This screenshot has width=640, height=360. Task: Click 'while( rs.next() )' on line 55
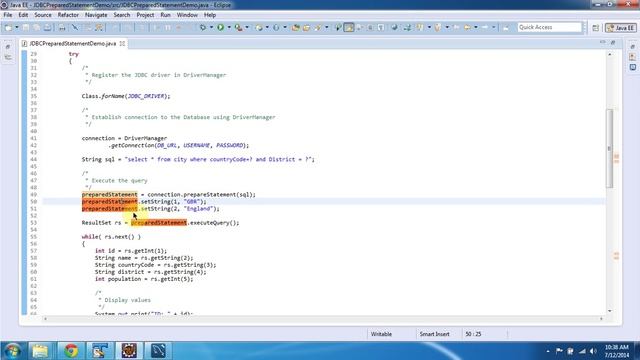coord(111,237)
